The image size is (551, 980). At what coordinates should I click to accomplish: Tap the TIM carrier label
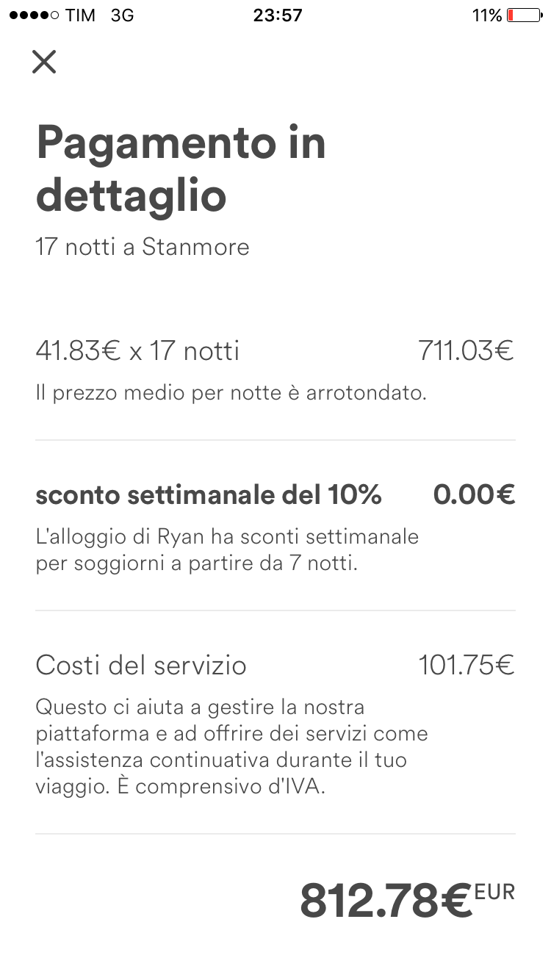pos(80,15)
